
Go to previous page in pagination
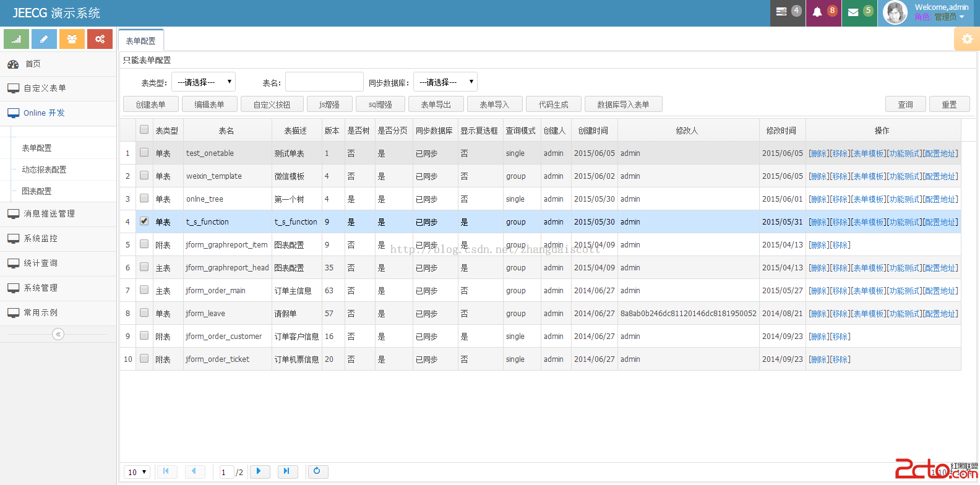click(194, 471)
